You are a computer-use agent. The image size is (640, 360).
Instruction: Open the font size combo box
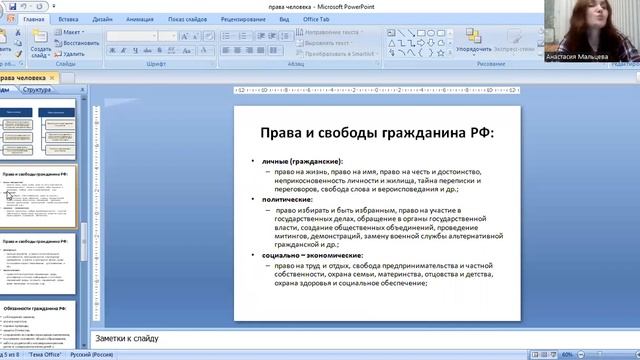click(168, 36)
